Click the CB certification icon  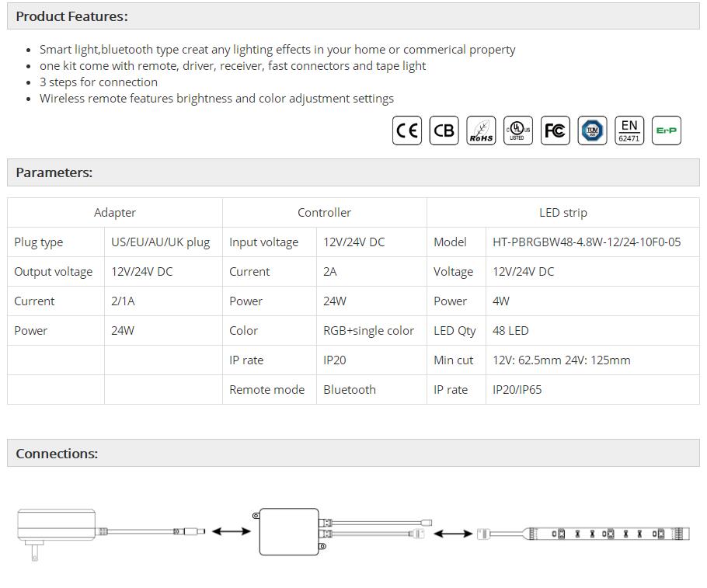pos(444,130)
